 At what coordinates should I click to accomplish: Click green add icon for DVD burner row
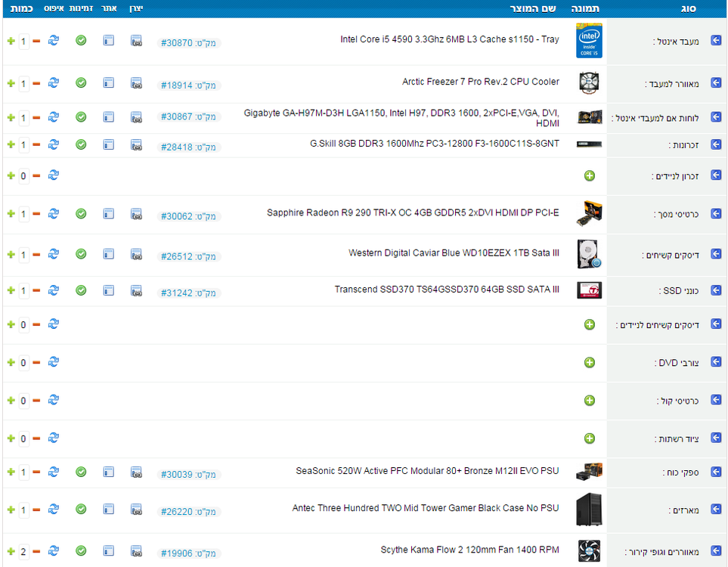coord(589,362)
